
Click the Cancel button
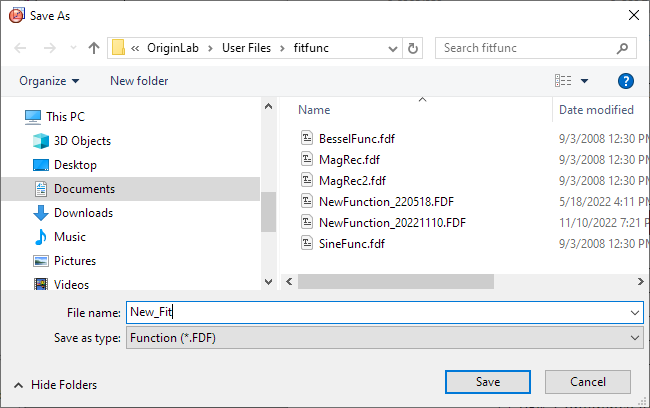point(588,382)
